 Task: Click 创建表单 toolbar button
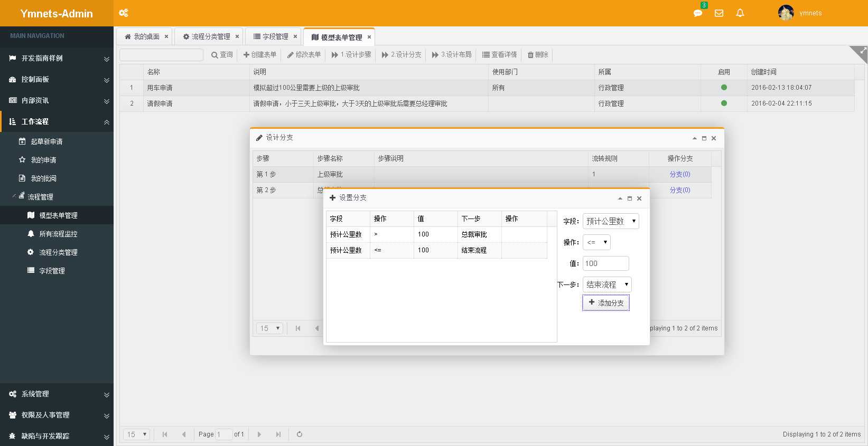(x=260, y=55)
